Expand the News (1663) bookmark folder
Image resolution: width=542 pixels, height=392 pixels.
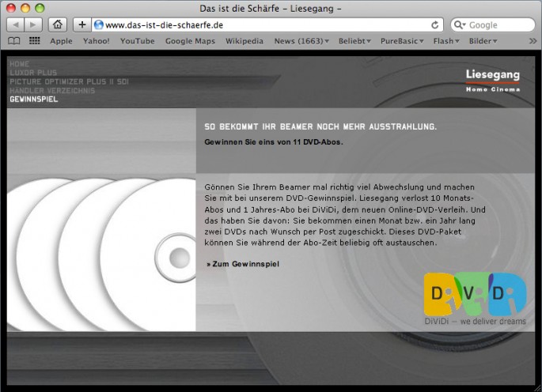tap(301, 41)
